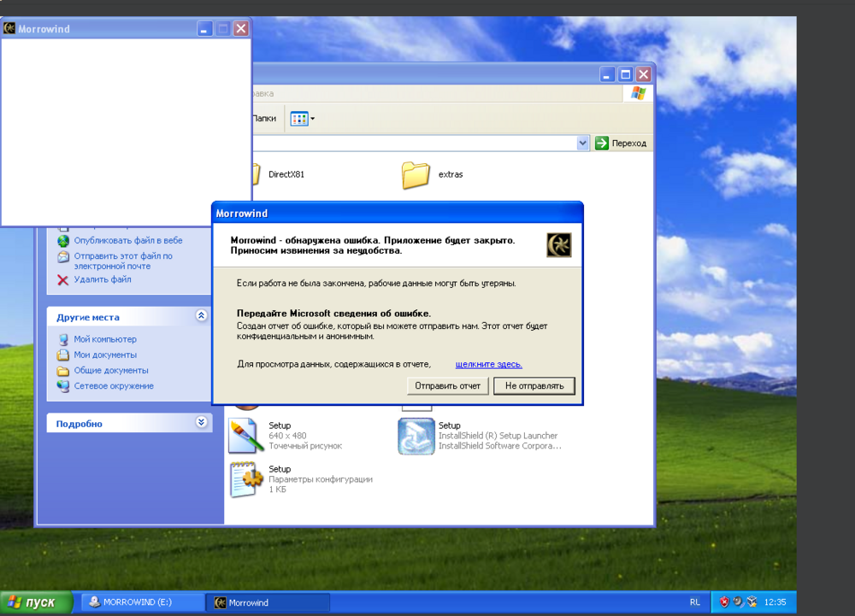Close the small Morrowind window
The width and height of the screenshot is (855, 616).
(241, 28)
